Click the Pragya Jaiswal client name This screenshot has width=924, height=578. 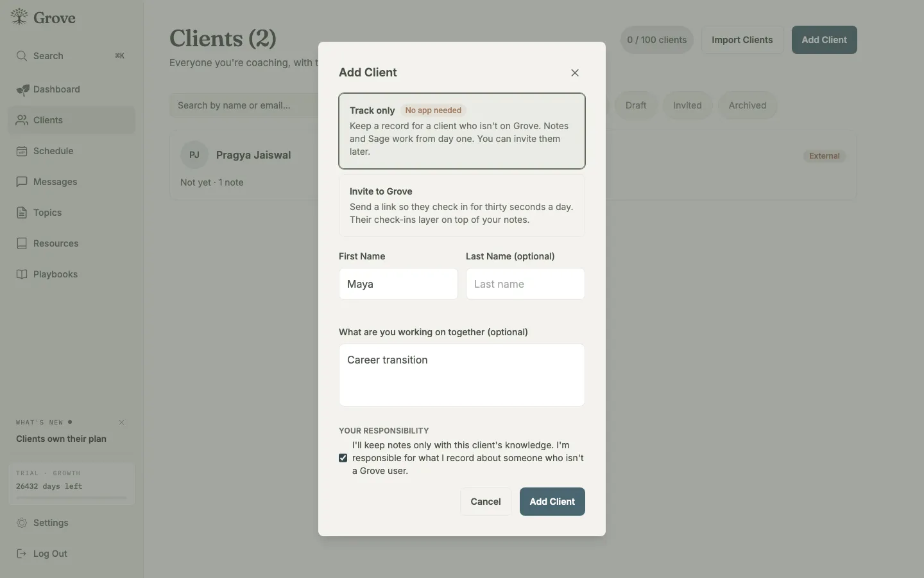pos(253,155)
